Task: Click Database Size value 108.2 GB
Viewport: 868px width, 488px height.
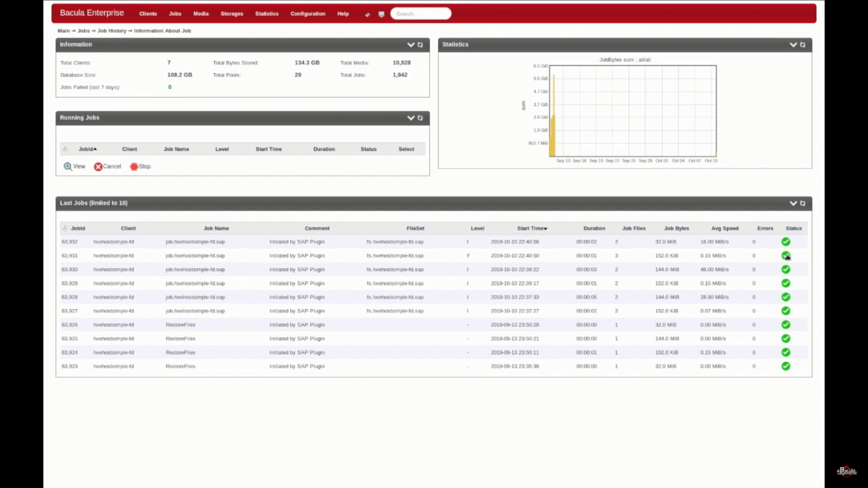Action: click(x=179, y=75)
